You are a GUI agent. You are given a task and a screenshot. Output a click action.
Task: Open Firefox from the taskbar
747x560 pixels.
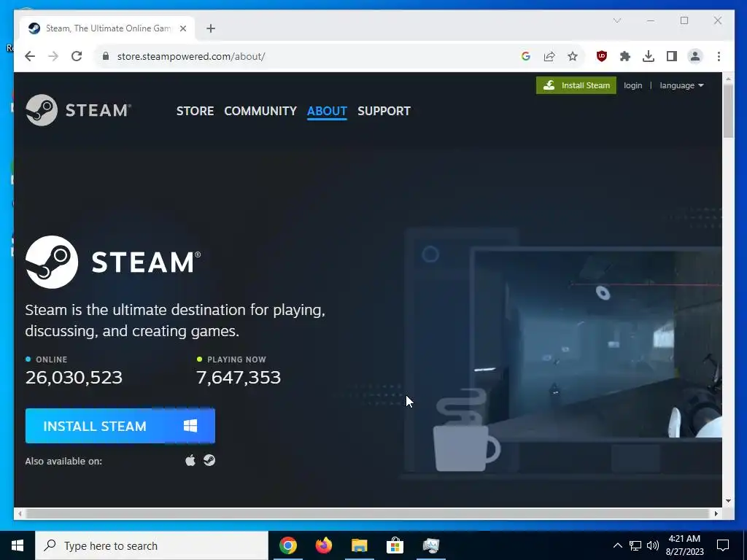click(323, 545)
